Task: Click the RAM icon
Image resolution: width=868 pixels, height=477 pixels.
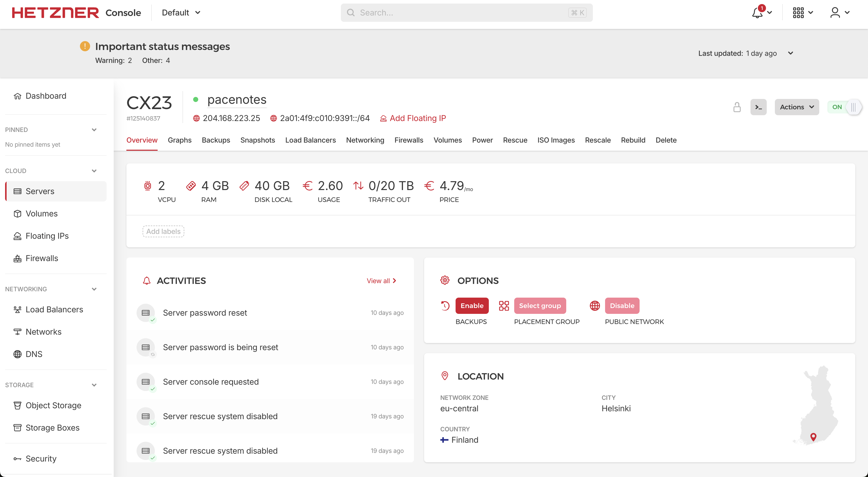Action: pyautogui.click(x=191, y=186)
